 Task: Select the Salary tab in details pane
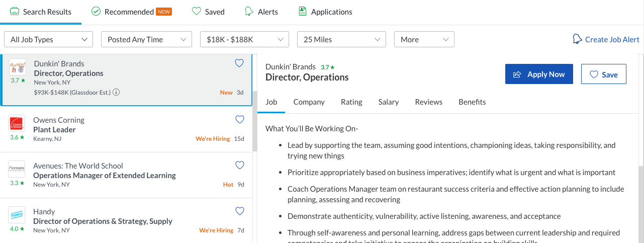tap(389, 102)
